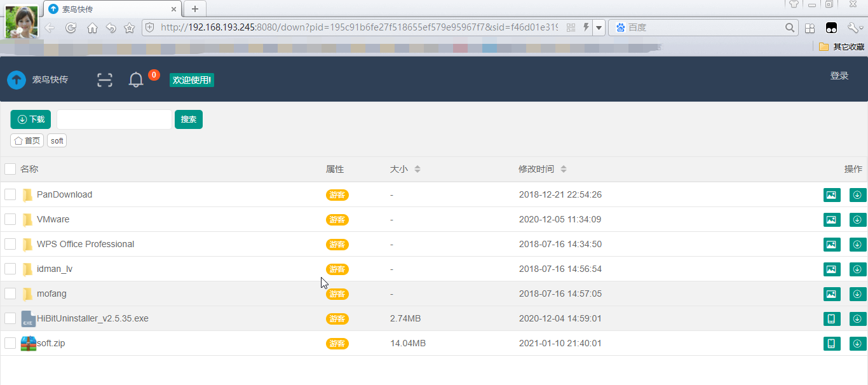868x385 pixels.
Task: Click the image preview icon for VMware
Action: tap(832, 220)
